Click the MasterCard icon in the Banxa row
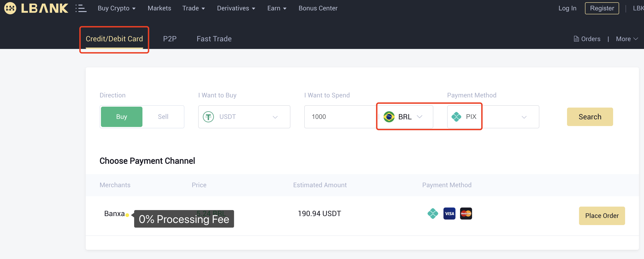 tap(466, 214)
